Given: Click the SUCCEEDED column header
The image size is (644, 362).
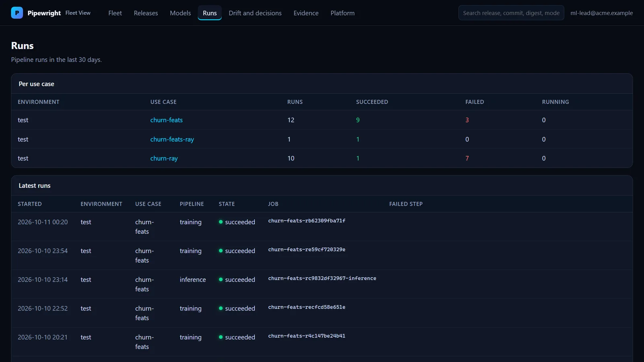Looking at the screenshot, I should pos(372,102).
